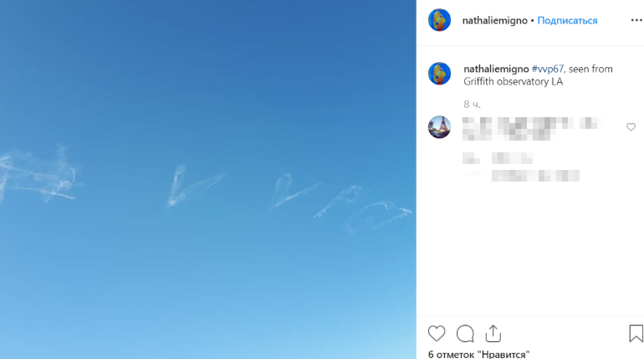Click the skywriting photo of the sky
This screenshot has width=644, height=359.
click(x=207, y=179)
